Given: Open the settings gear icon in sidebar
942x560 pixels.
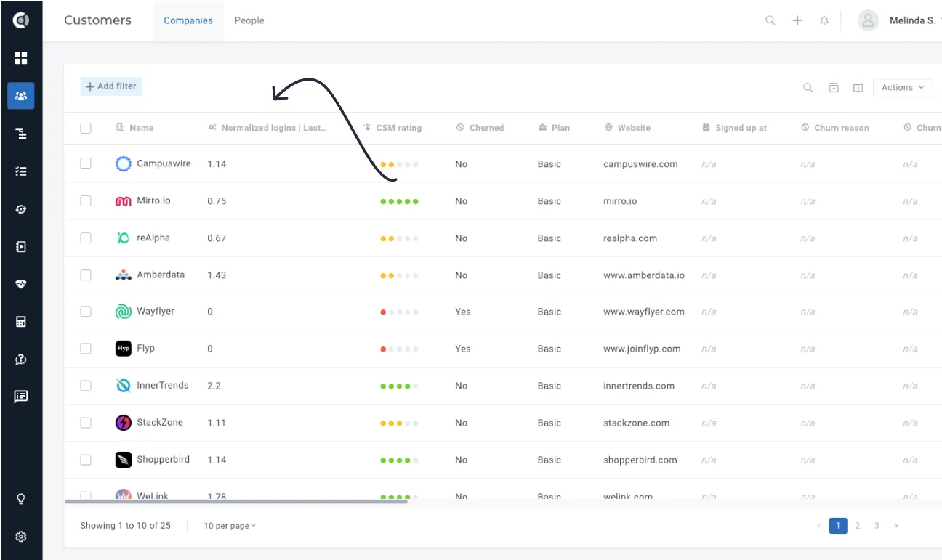Looking at the screenshot, I should pyautogui.click(x=21, y=537).
